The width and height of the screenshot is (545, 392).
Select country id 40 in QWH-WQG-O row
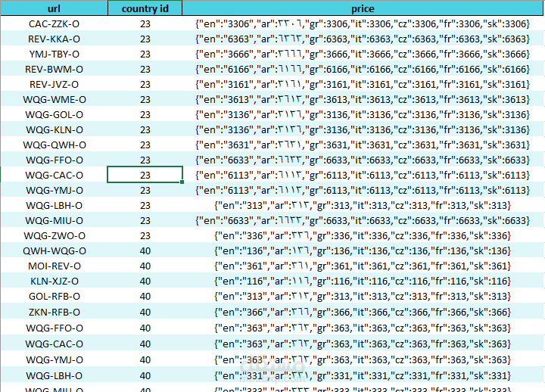[x=145, y=251]
